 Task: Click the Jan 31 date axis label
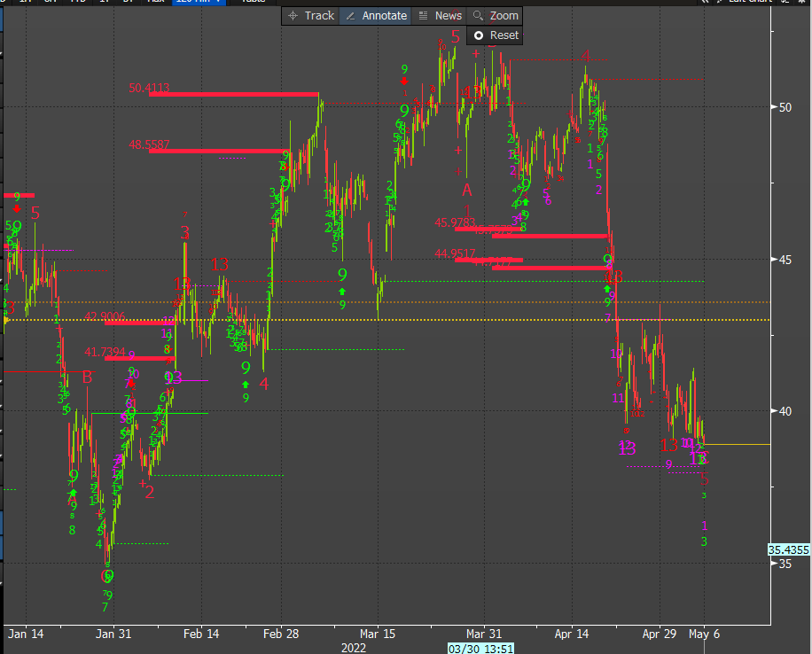click(x=113, y=634)
